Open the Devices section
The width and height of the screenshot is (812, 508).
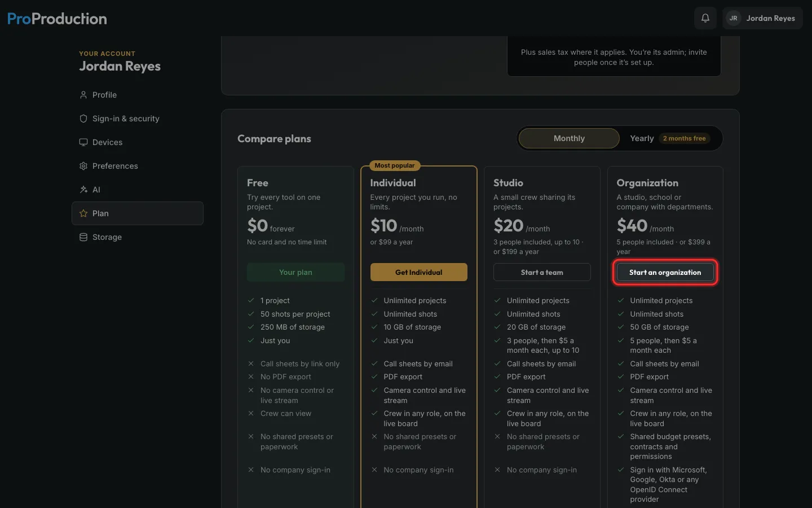coord(138,142)
